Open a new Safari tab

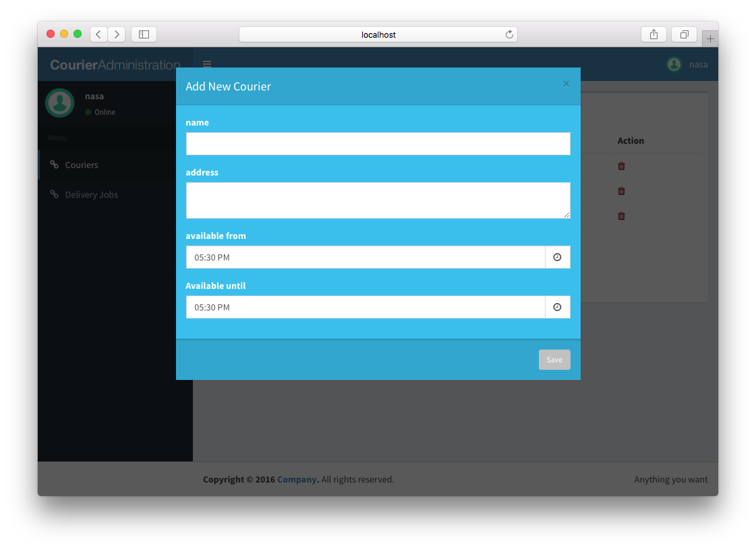710,38
